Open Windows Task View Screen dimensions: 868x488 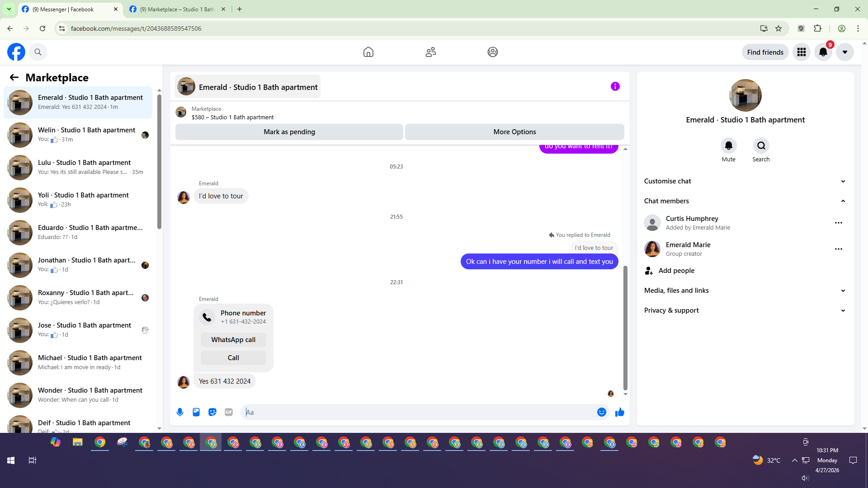(33, 460)
